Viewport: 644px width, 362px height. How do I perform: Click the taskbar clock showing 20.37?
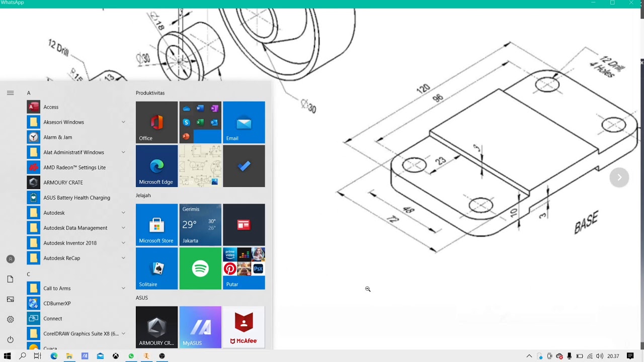point(613,356)
